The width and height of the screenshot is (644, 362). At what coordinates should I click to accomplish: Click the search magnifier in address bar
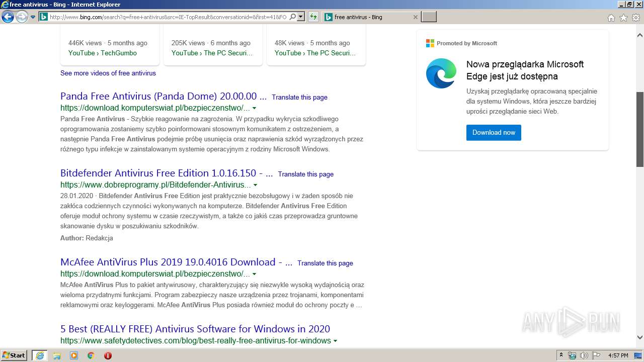coord(293,17)
